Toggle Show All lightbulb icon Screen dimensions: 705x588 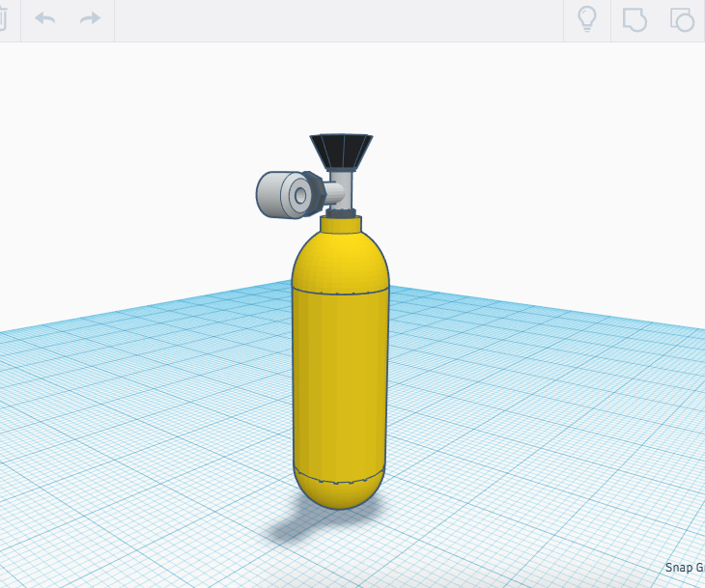[x=587, y=19]
